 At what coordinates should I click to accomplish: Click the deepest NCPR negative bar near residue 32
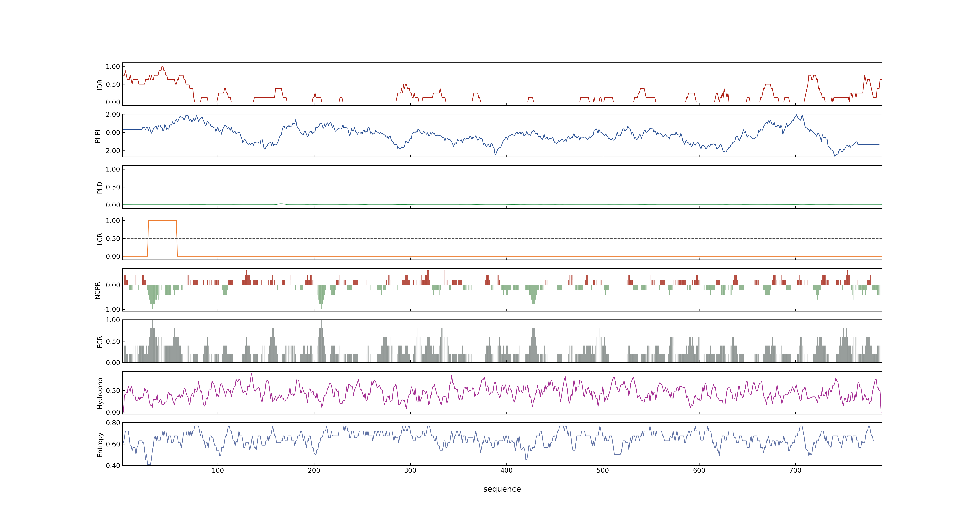pyautogui.click(x=153, y=297)
